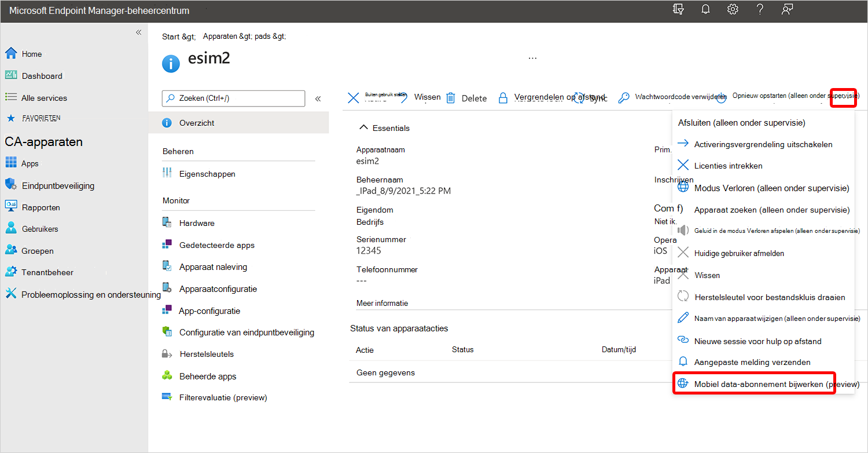868x453 pixels.
Task: Choose Nieuwe sessie voor hulp op afstand
Action: [758, 341]
